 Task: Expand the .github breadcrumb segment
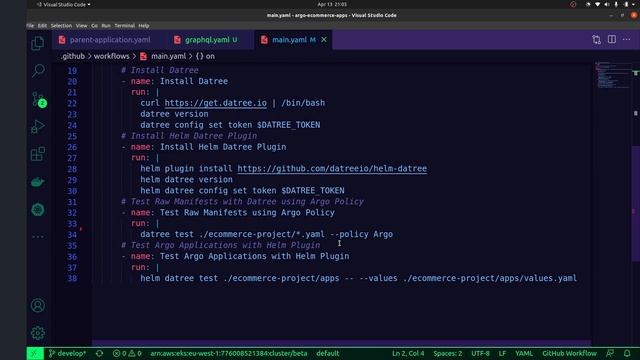click(x=73, y=56)
